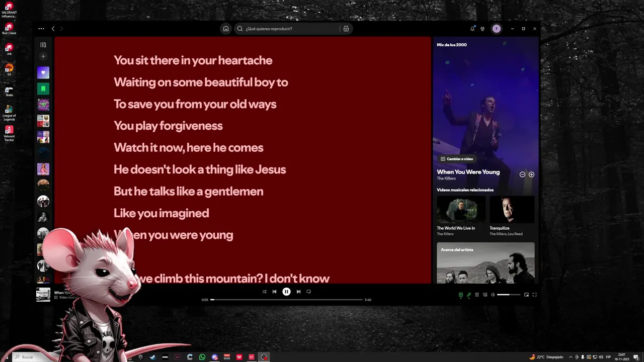
Task: Click the minus icon beside song title
Action: 522,174
